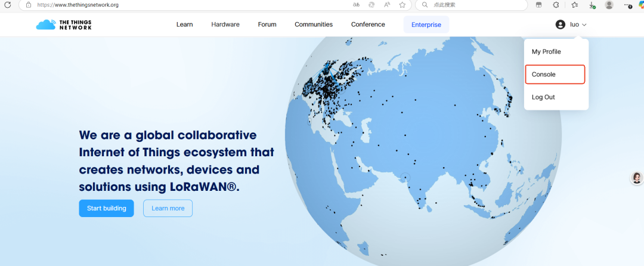Click the globe map graphic
The image size is (644, 266).
pyautogui.click(x=423, y=151)
